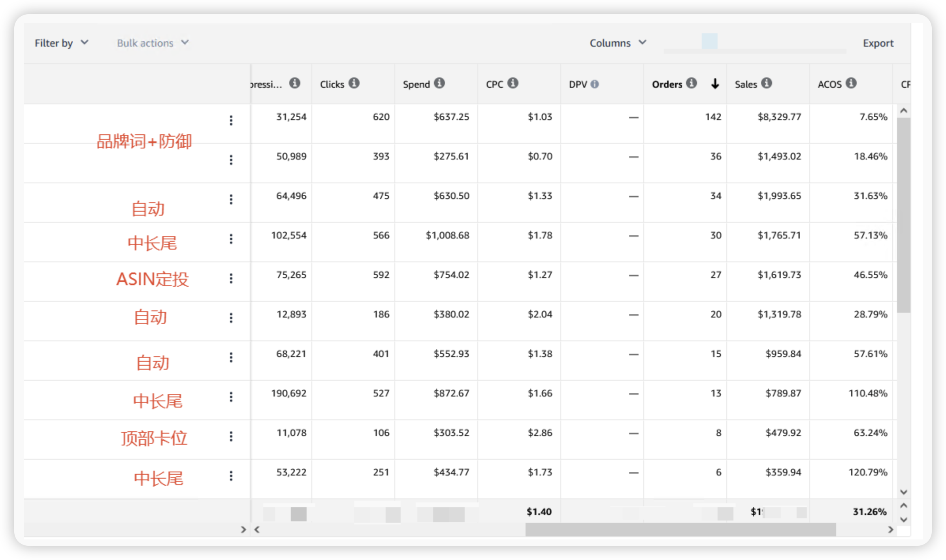Click info icon next to Sales header
This screenshot has height=560, width=946.
tap(767, 83)
